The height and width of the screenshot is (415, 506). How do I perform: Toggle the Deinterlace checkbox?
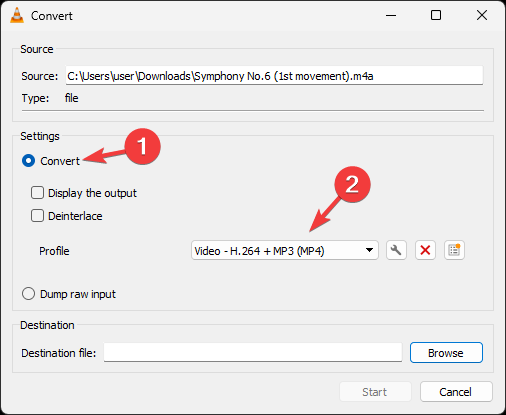[37, 216]
